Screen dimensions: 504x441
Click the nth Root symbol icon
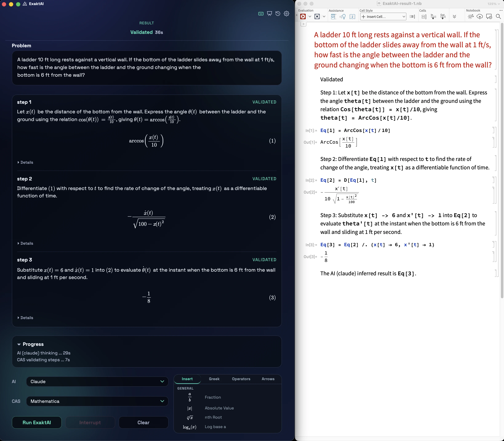pos(190,417)
